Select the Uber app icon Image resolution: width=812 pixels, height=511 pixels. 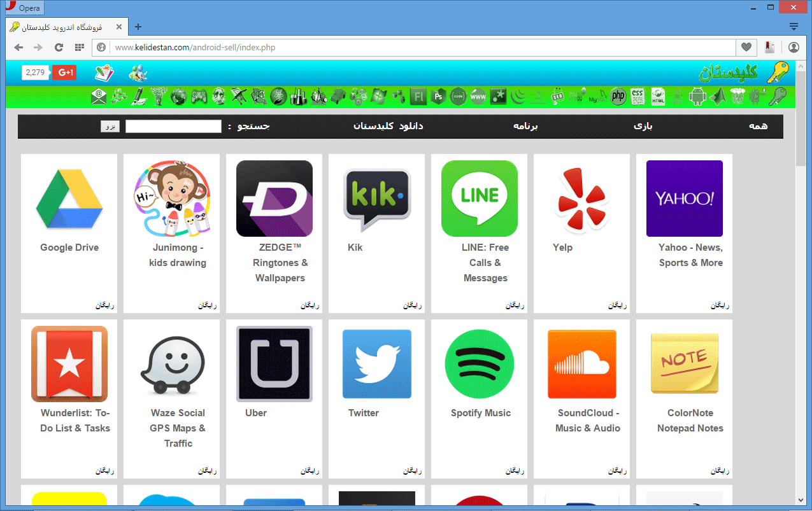pyautogui.click(x=274, y=364)
